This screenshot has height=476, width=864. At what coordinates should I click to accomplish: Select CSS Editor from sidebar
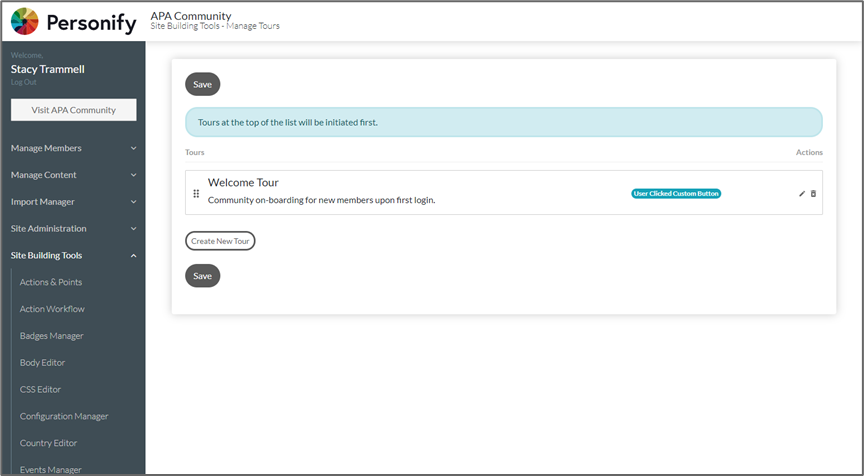41,390
